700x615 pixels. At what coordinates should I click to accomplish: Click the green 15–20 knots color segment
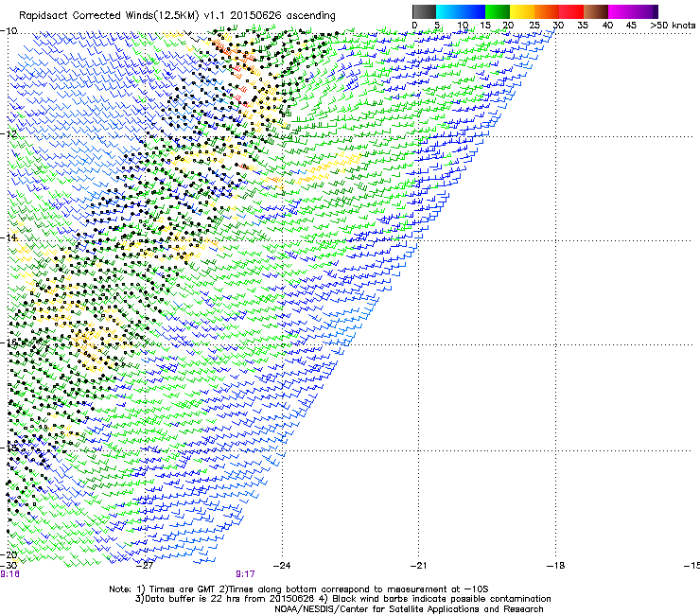coord(498,11)
